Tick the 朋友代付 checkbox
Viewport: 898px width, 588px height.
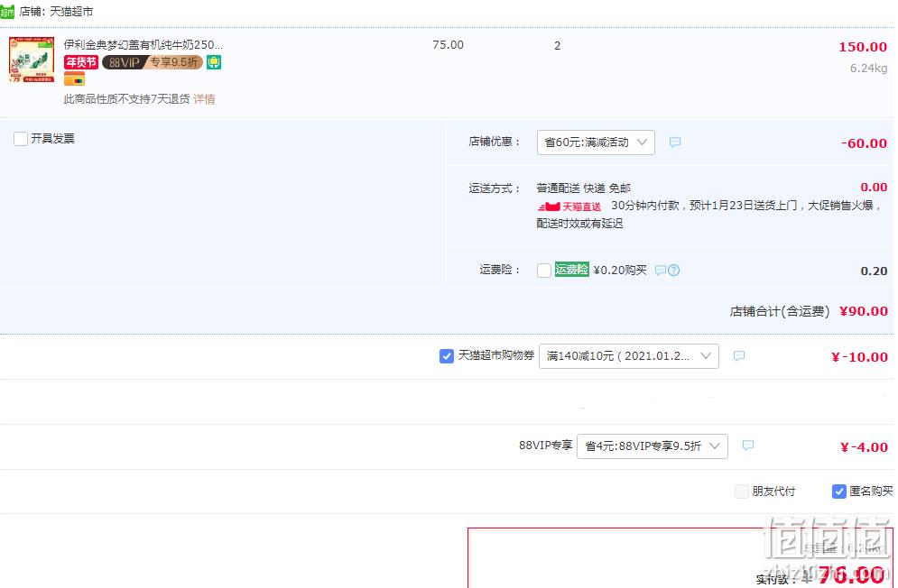click(742, 492)
